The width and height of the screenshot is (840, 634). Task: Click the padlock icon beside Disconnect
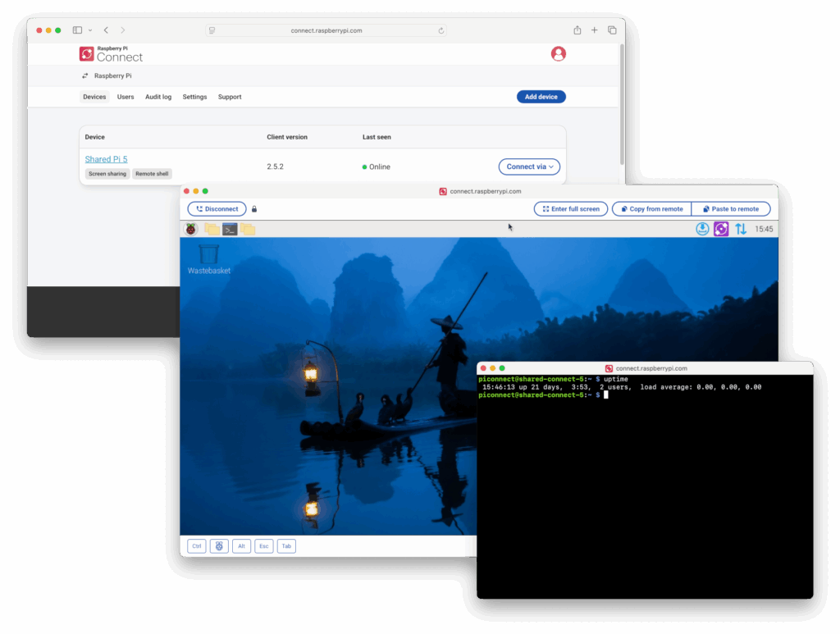(254, 209)
